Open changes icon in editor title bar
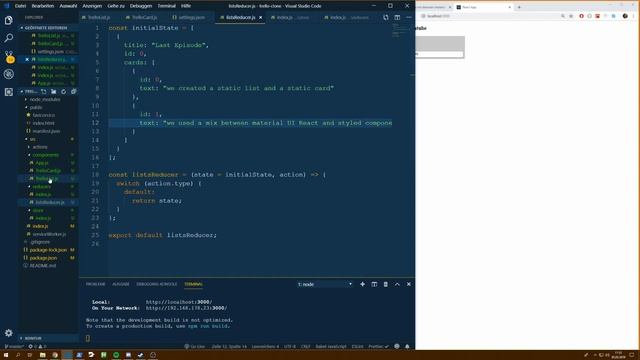Screen dimensions: 640x360 pyautogui.click(x=386, y=18)
